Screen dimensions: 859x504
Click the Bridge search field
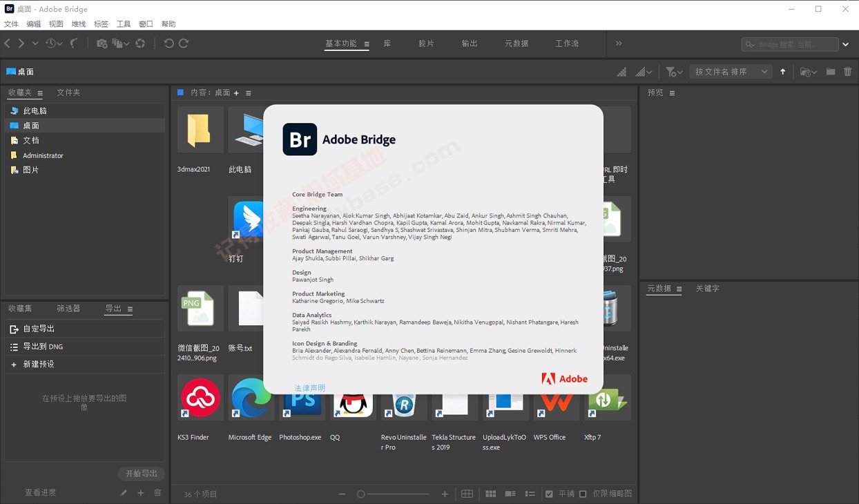point(790,44)
